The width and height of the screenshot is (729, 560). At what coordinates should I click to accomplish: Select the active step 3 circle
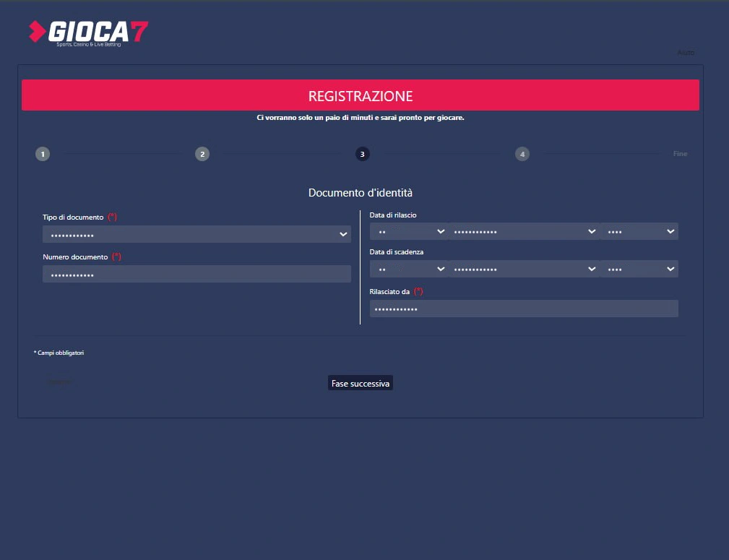pyautogui.click(x=362, y=154)
